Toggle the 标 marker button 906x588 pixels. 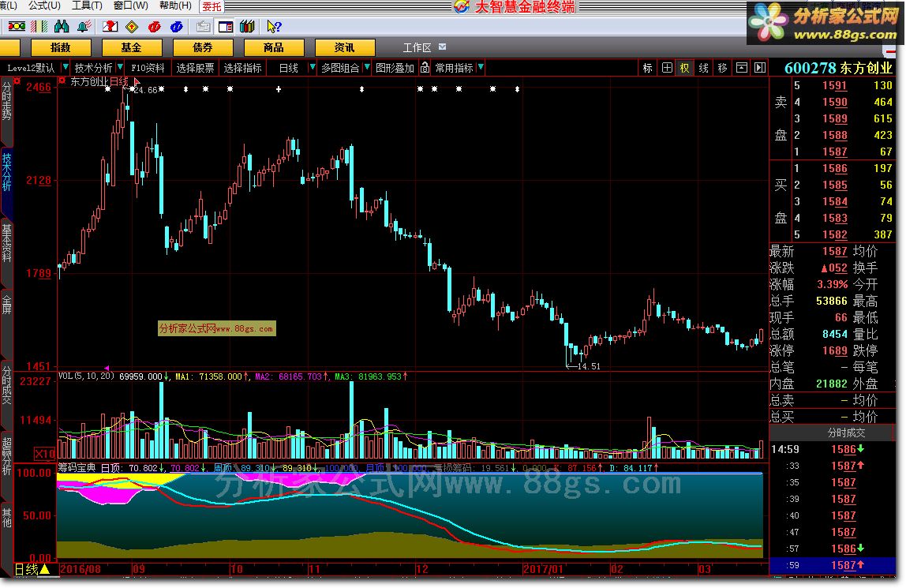coord(648,68)
